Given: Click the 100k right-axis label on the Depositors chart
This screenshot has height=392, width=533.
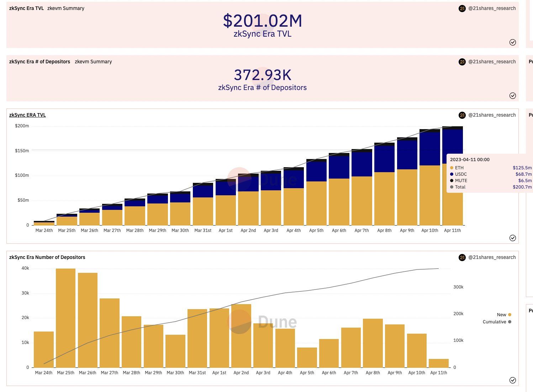Looking at the screenshot, I should (x=458, y=340).
